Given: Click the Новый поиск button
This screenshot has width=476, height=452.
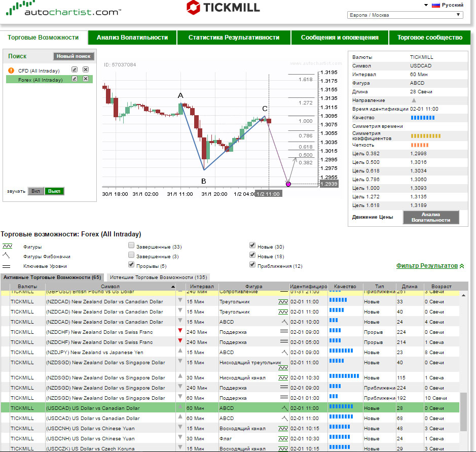Looking at the screenshot, I should point(74,56).
